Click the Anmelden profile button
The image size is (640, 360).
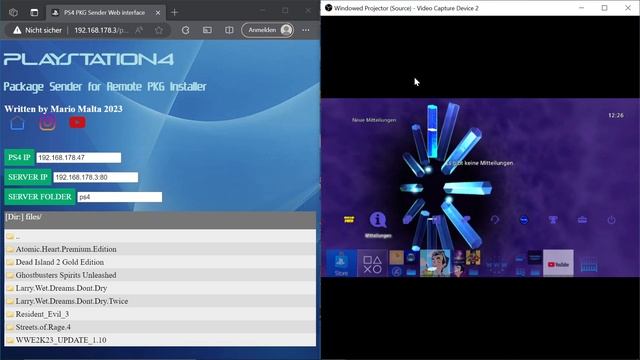(268, 30)
